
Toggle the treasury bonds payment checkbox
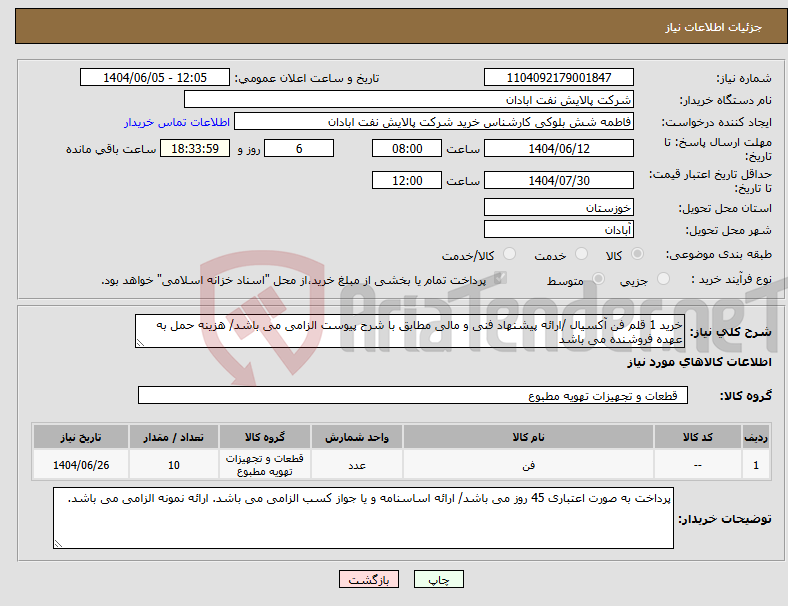click(x=500, y=278)
